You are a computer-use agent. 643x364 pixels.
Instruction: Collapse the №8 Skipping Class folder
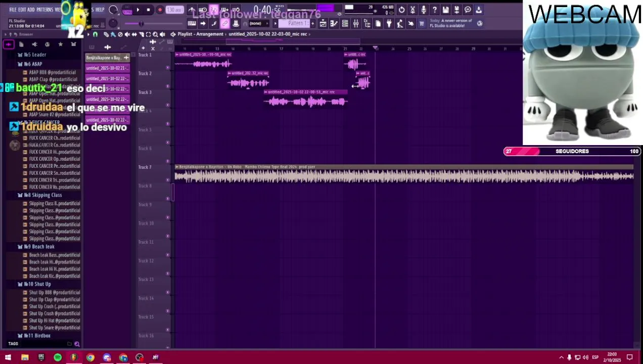click(43, 195)
